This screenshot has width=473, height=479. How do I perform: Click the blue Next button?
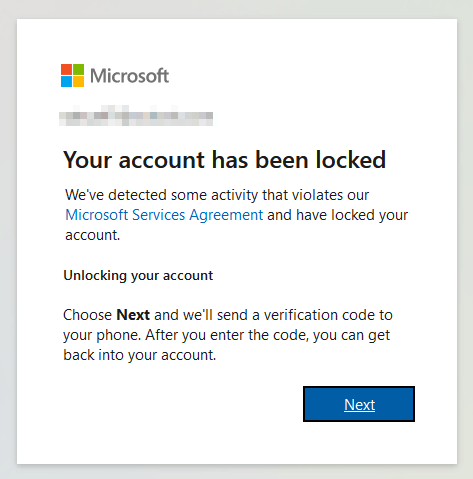click(x=359, y=404)
